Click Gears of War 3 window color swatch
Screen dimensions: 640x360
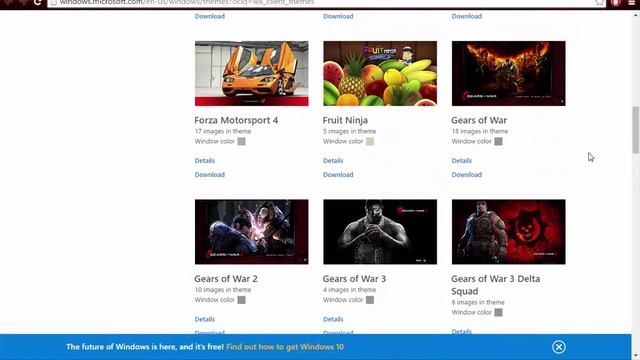[370, 300]
